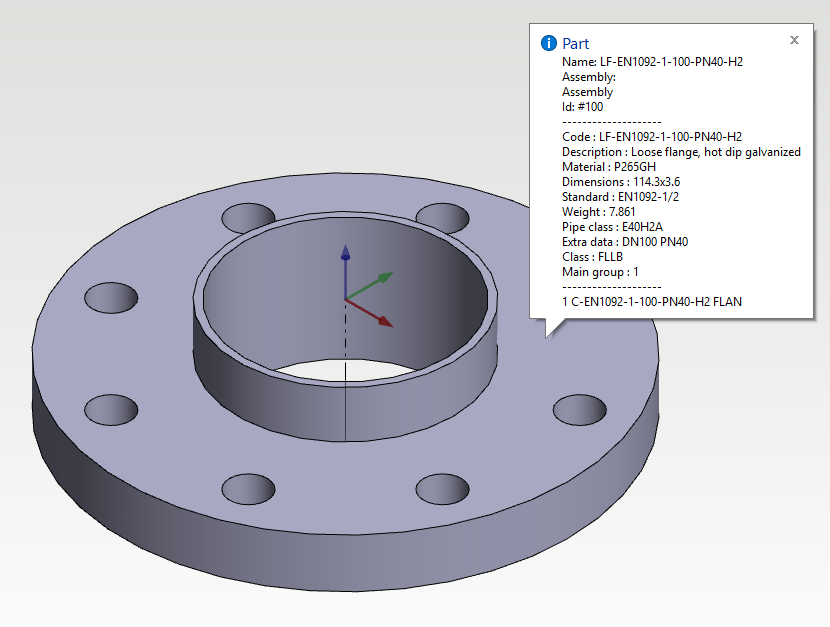The height and width of the screenshot is (627, 830).
Task: Select the far-left bolt hole on flange
Action: 111,297
